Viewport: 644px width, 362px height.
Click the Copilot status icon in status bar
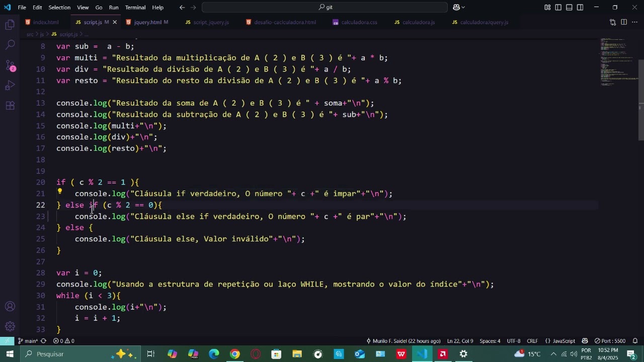click(585, 341)
